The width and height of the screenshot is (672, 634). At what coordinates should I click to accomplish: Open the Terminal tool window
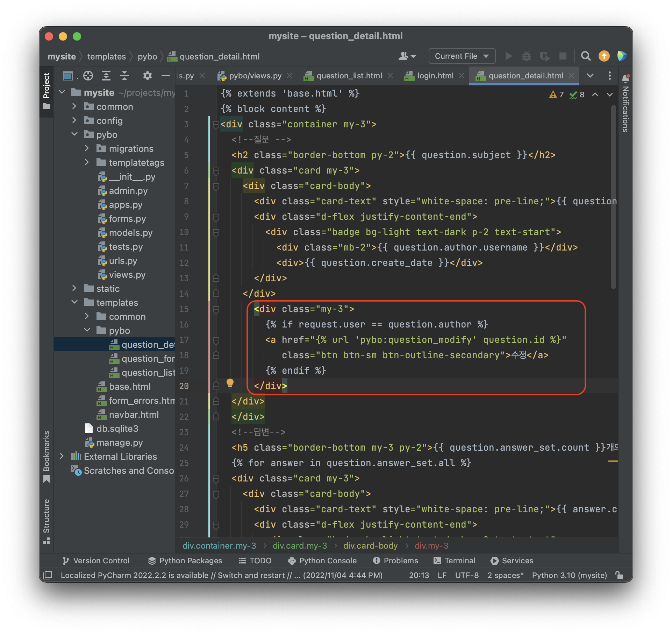pyautogui.click(x=454, y=561)
